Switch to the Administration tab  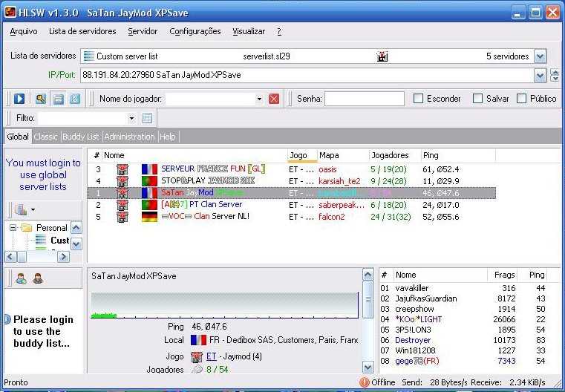(x=129, y=137)
